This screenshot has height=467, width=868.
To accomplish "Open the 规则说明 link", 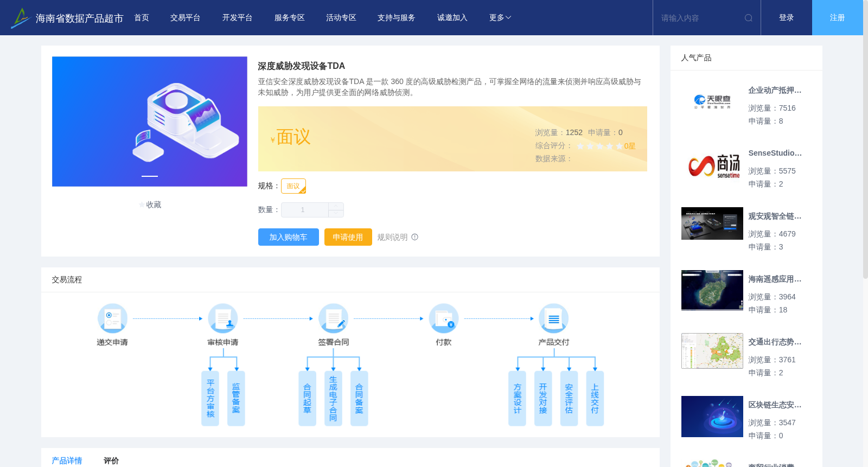I will 392,237.
